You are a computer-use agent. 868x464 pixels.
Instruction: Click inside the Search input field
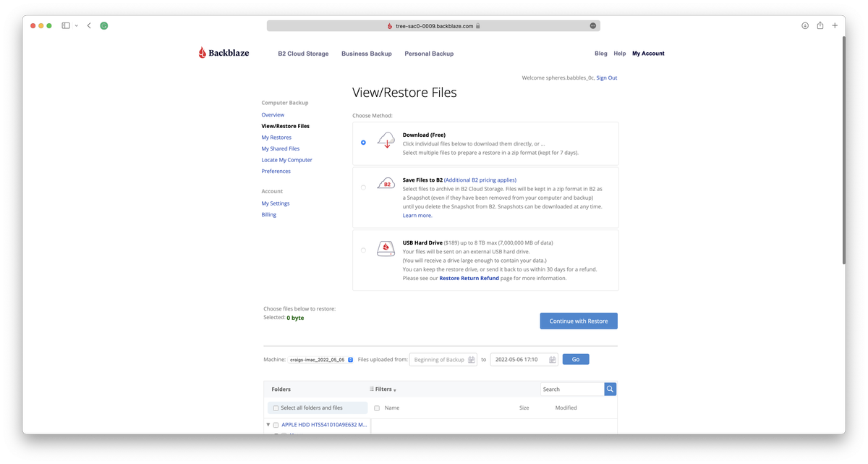coord(571,389)
